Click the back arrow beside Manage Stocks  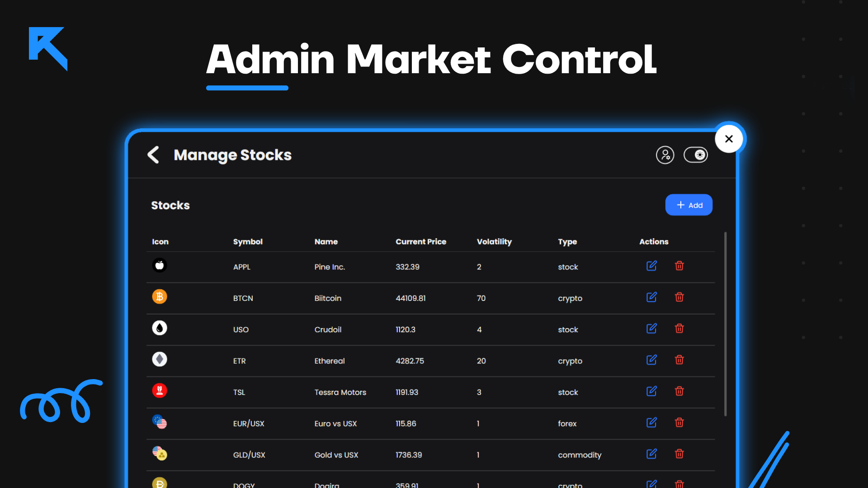point(153,155)
